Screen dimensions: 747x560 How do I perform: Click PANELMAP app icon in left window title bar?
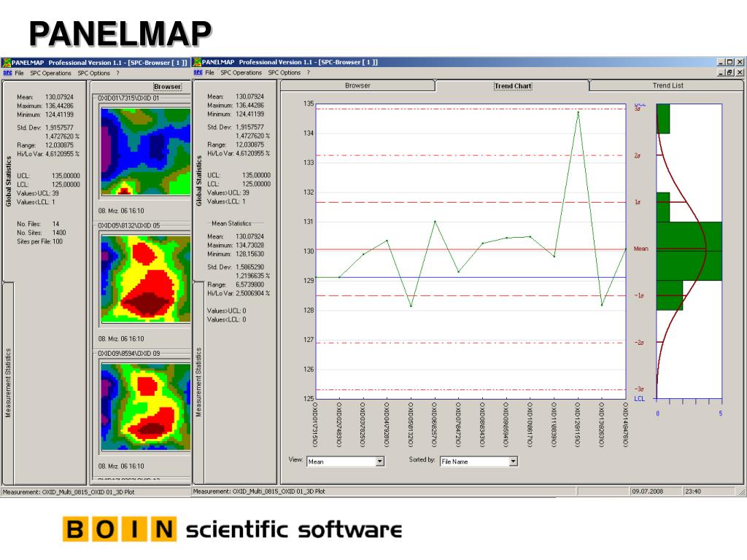6,63
